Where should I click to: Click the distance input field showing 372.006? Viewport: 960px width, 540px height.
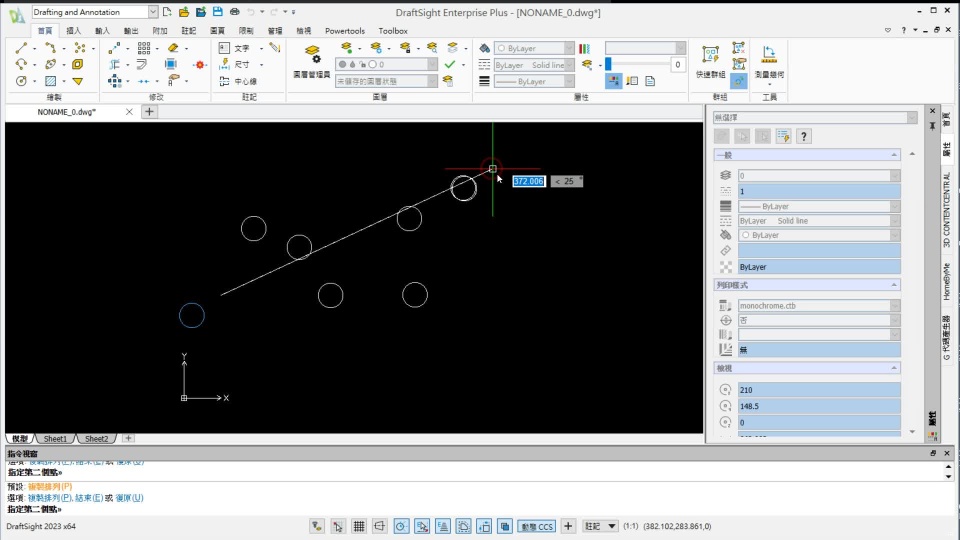pos(528,181)
